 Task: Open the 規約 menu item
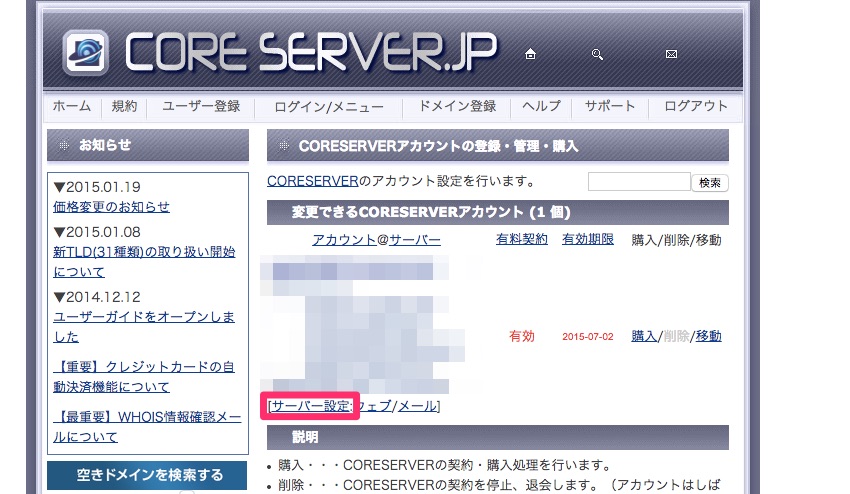coord(124,106)
